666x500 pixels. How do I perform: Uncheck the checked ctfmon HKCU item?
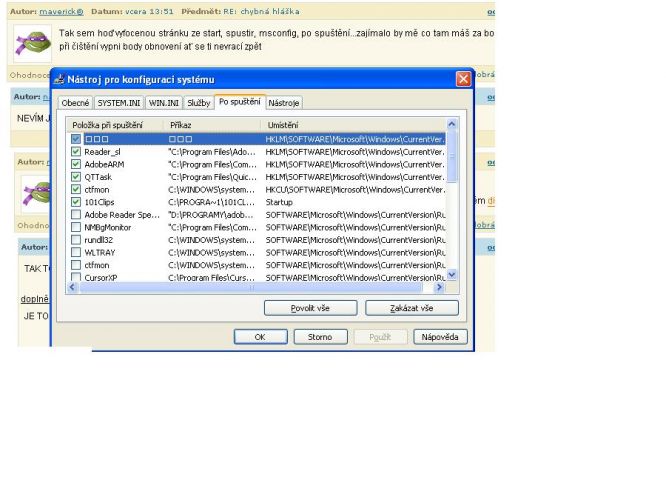[x=76, y=189]
